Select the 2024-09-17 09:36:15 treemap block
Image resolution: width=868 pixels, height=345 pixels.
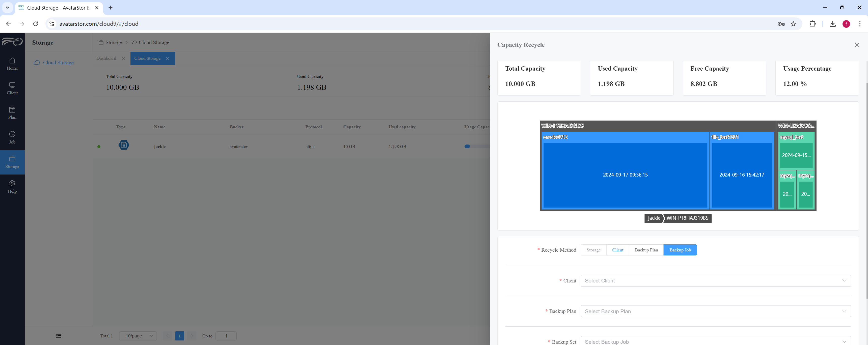tap(625, 175)
